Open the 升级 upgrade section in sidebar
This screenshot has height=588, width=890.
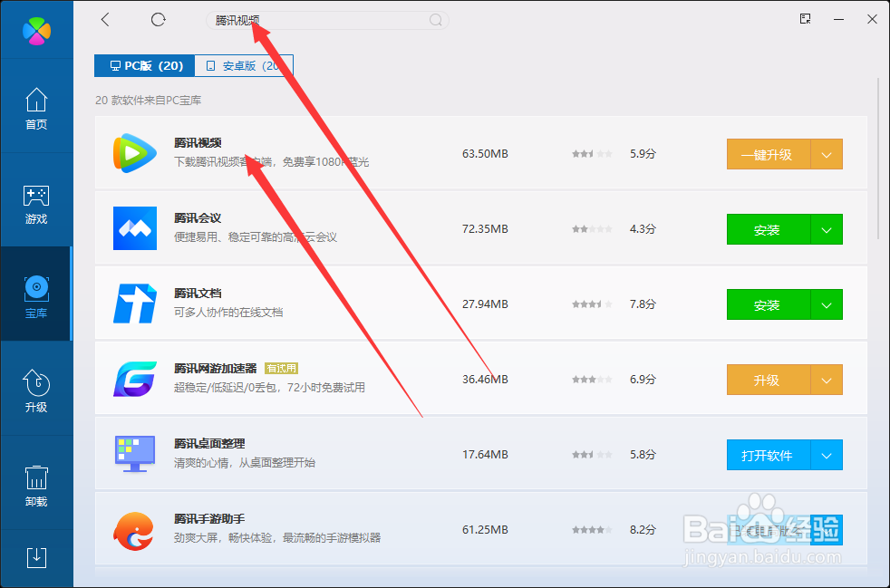pyautogui.click(x=36, y=391)
